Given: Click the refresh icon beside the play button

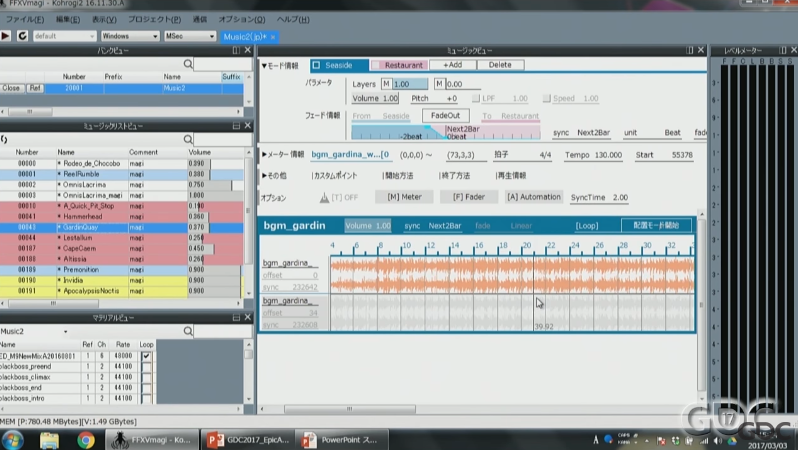Looking at the screenshot, I should point(21,36).
